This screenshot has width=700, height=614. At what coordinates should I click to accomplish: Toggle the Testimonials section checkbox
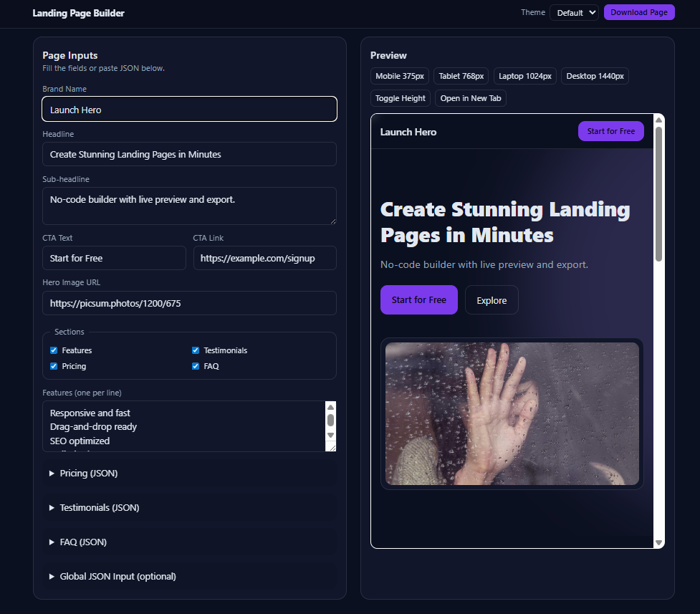point(196,350)
